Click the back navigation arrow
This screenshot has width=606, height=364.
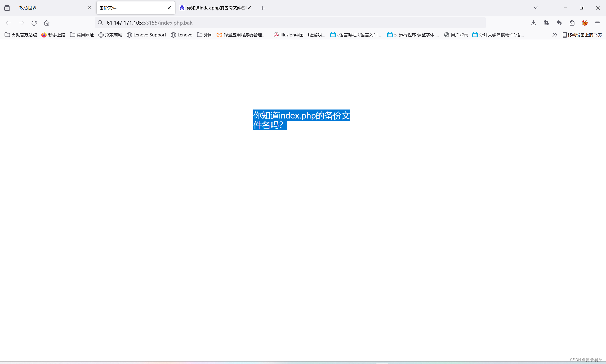point(8,23)
